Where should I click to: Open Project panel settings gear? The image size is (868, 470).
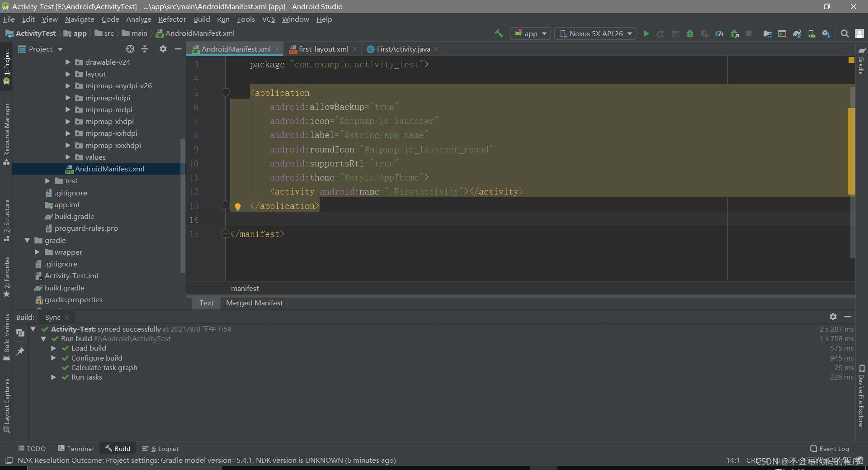click(x=163, y=49)
